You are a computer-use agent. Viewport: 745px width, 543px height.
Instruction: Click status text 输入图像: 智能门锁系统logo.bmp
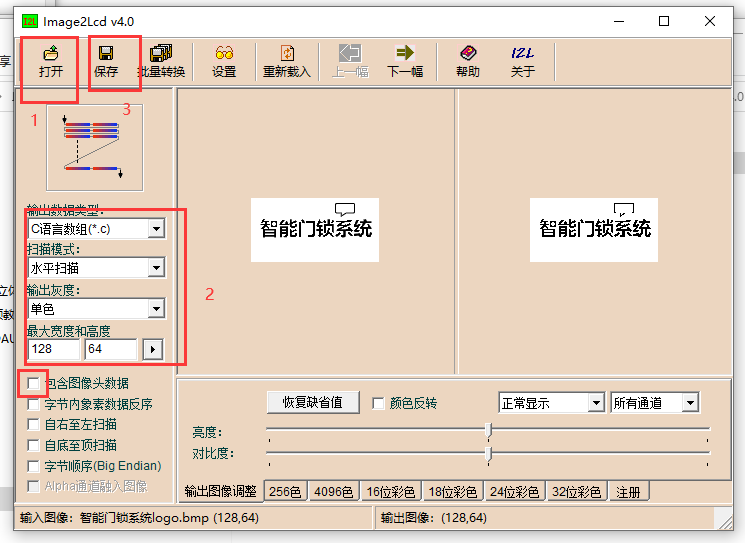[139, 517]
